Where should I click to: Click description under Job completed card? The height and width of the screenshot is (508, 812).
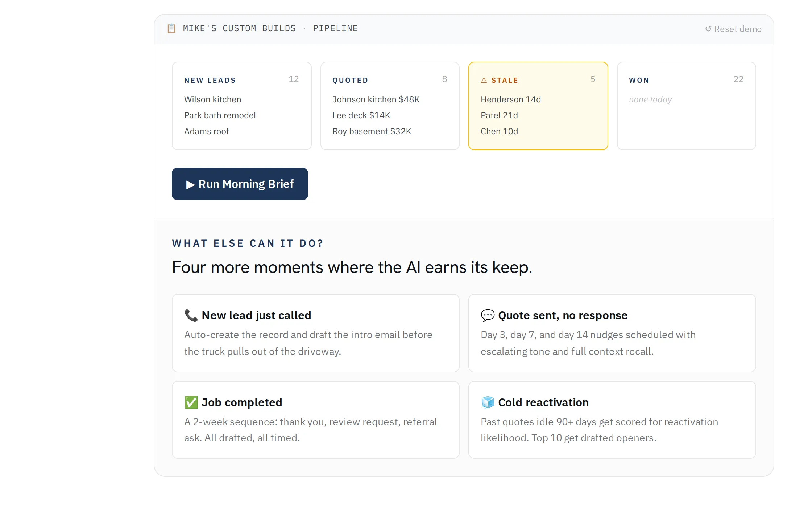coord(310,430)
